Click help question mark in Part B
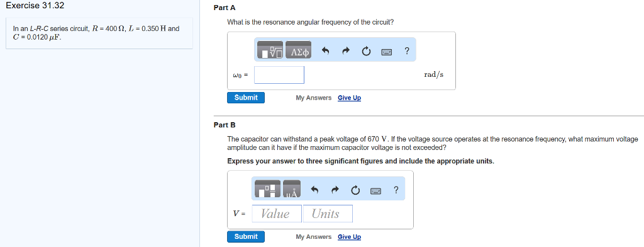Viewport: 644px width, 247px height. (396, 190)
